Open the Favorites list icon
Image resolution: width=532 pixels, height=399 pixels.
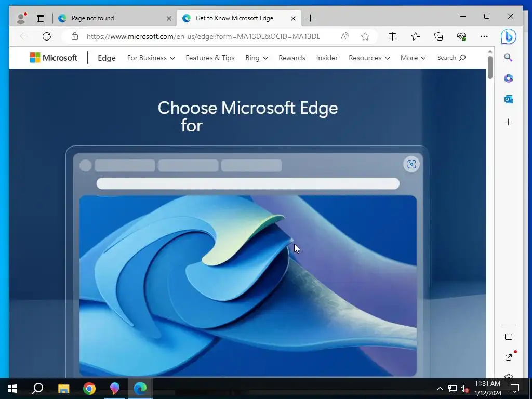416,36
